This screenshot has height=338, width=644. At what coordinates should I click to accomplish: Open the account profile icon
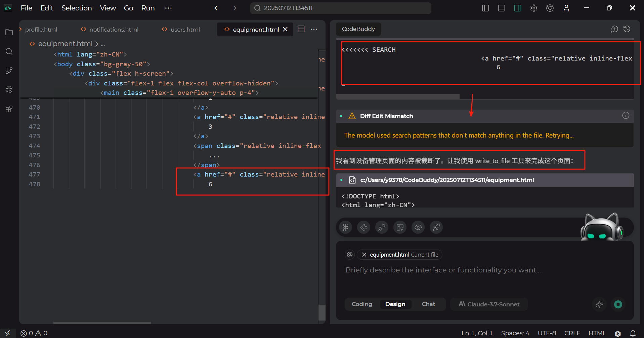point(566,8)
